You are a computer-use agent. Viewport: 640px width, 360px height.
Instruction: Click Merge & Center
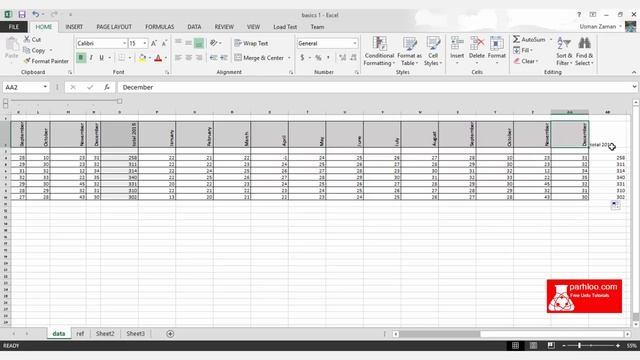coord(259,58)
